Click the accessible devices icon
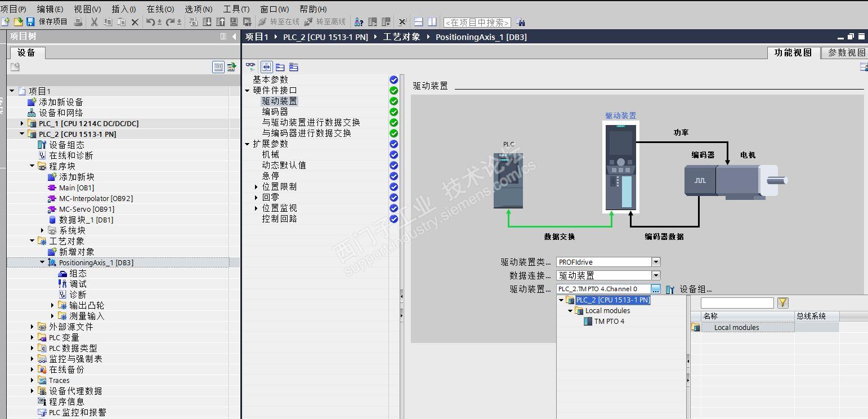868x419 pixels. (359, 22)
